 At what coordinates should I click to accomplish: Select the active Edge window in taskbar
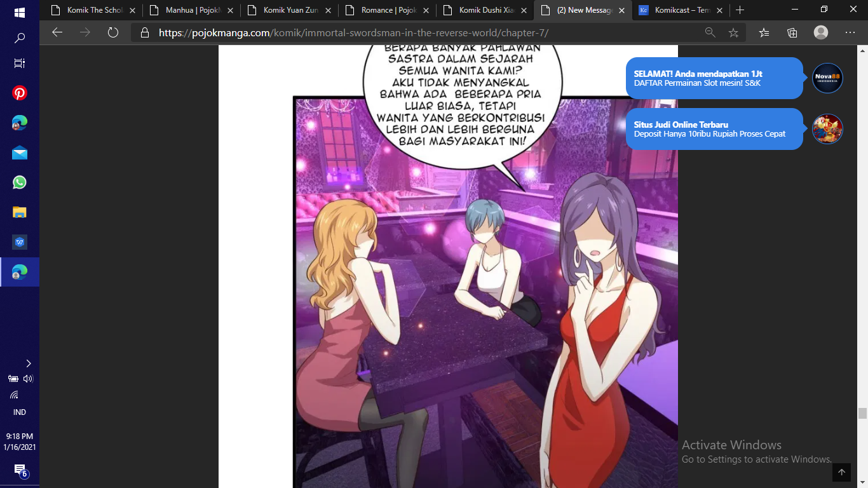[x=19, y=272]
